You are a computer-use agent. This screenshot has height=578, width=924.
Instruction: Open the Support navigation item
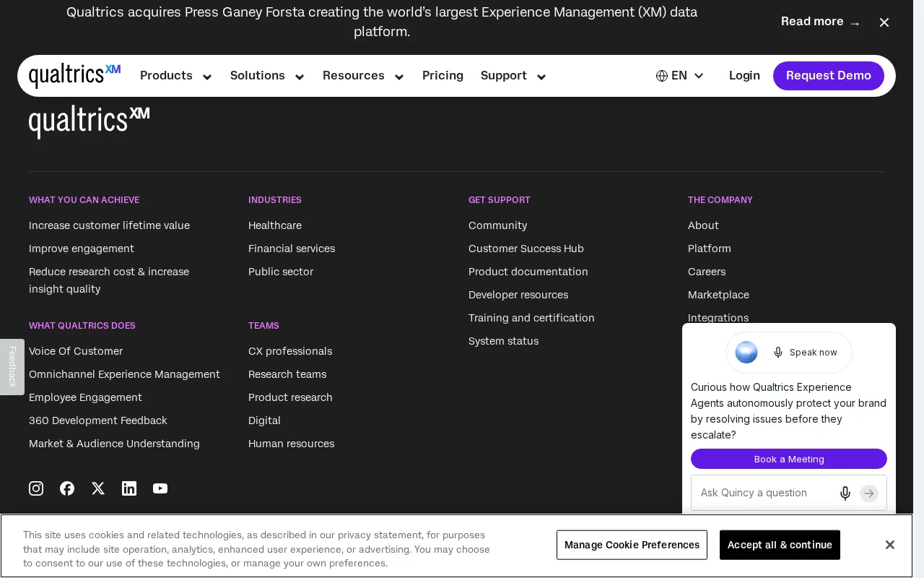(x=504, y=76)
